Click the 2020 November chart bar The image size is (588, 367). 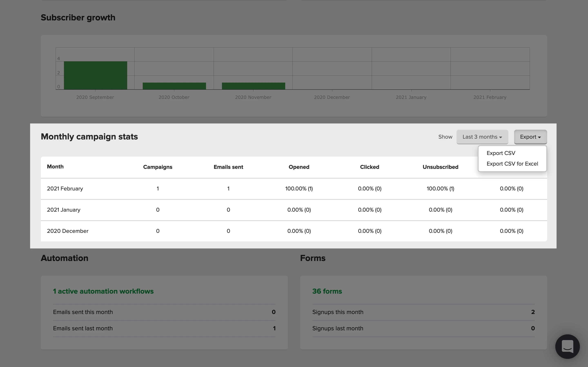(x=253, y=86)
